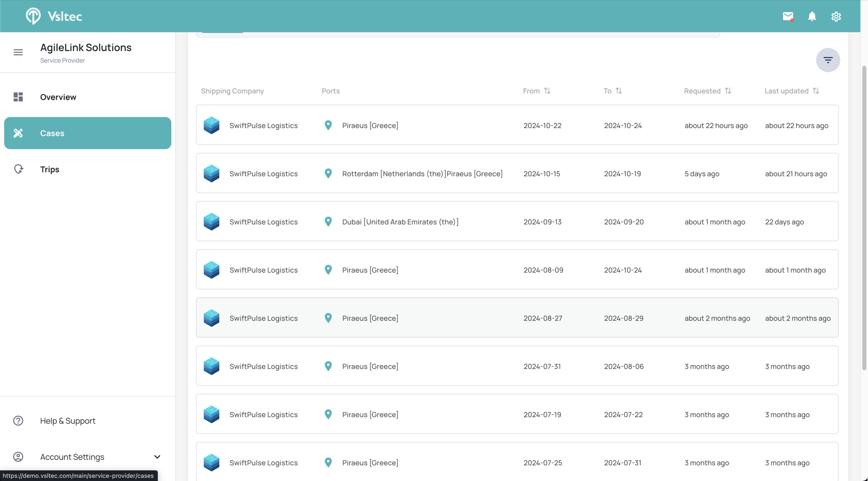The image size is (868, 481).
Task: Open the filter options button
Action: [827, 60]
